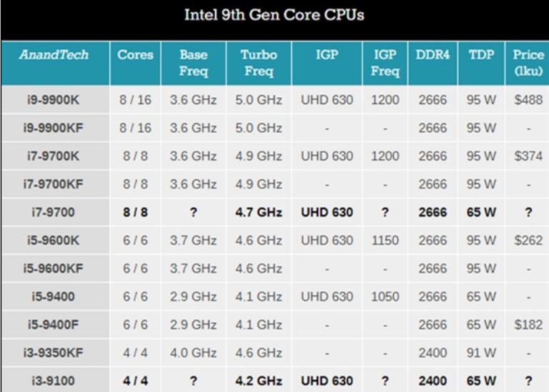This screenshot has width=549, height=392.
Task: Select the i3-9100 row label
Action: 53,381
